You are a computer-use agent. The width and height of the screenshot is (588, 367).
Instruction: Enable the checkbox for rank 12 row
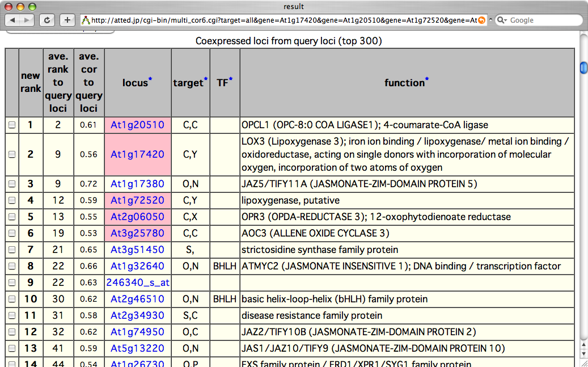tap(12, 332)
